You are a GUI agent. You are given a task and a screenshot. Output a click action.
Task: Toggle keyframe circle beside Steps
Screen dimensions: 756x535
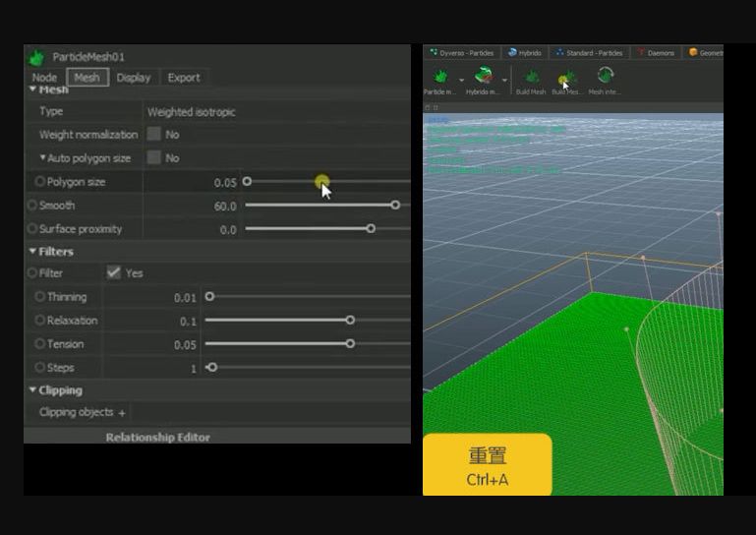(40, 367)
